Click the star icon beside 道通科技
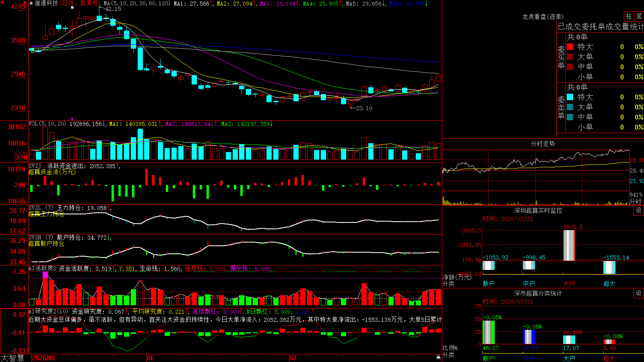The height and width of the screenshot is (362, 644). (x=31, y=3)
